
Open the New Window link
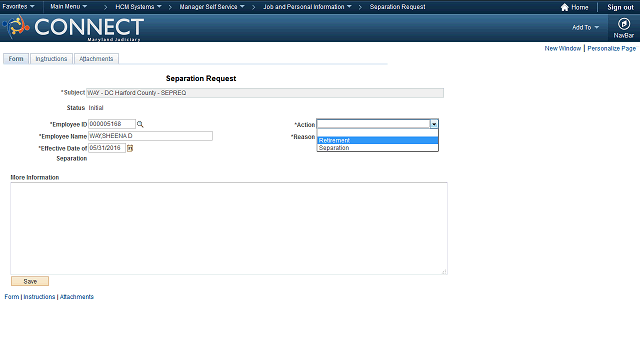(x=562, y=49)
